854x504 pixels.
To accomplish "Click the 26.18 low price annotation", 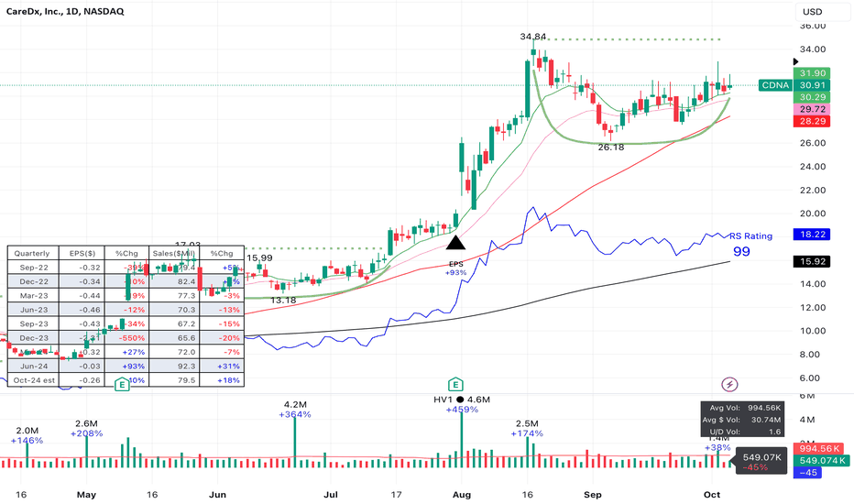I will (x=611, y=148).
